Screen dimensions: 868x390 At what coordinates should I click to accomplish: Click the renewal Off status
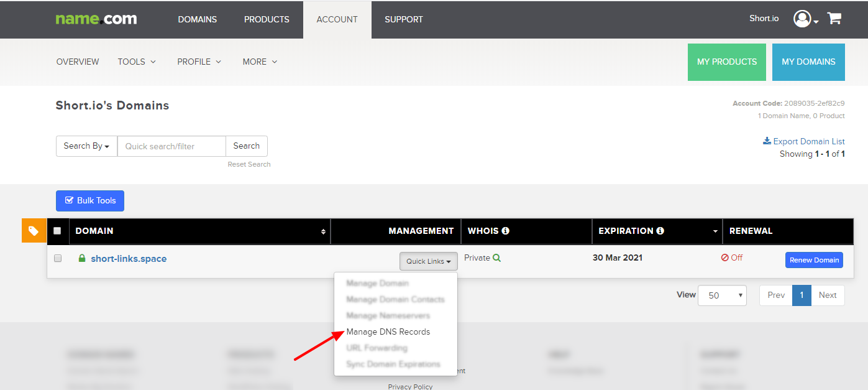pos(732,258)
